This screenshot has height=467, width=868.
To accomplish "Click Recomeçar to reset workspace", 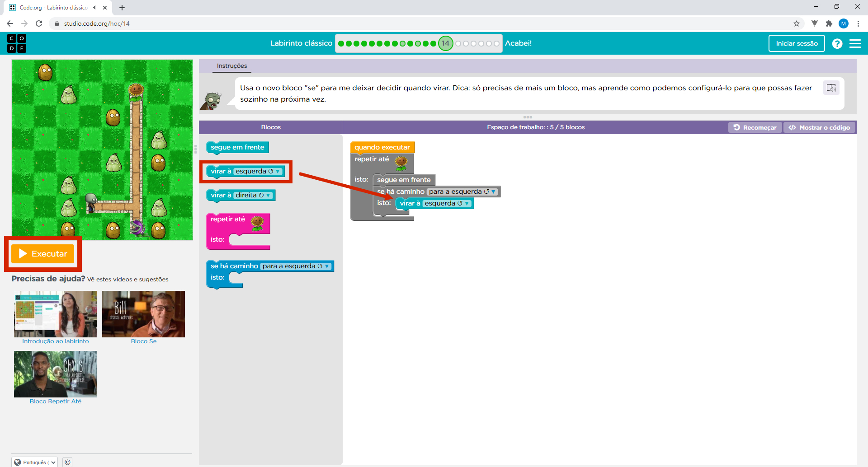I will click(755, 127).
